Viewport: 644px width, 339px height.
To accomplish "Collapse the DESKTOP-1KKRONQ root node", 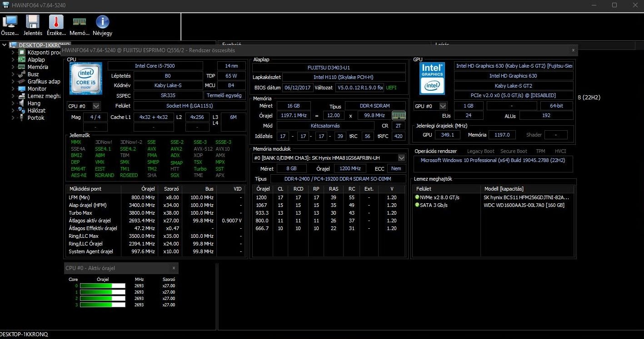I will [5, 45].
